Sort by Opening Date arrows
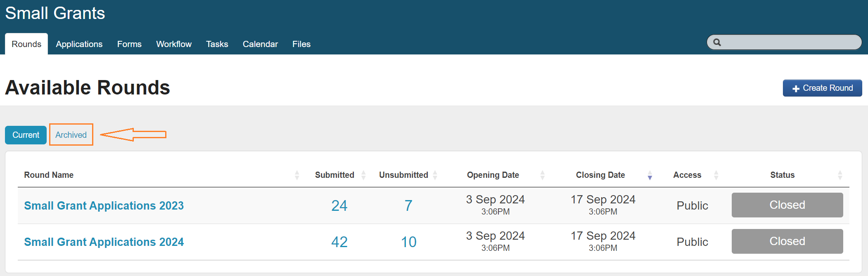 pyautogui.click(x=542, y=175)
